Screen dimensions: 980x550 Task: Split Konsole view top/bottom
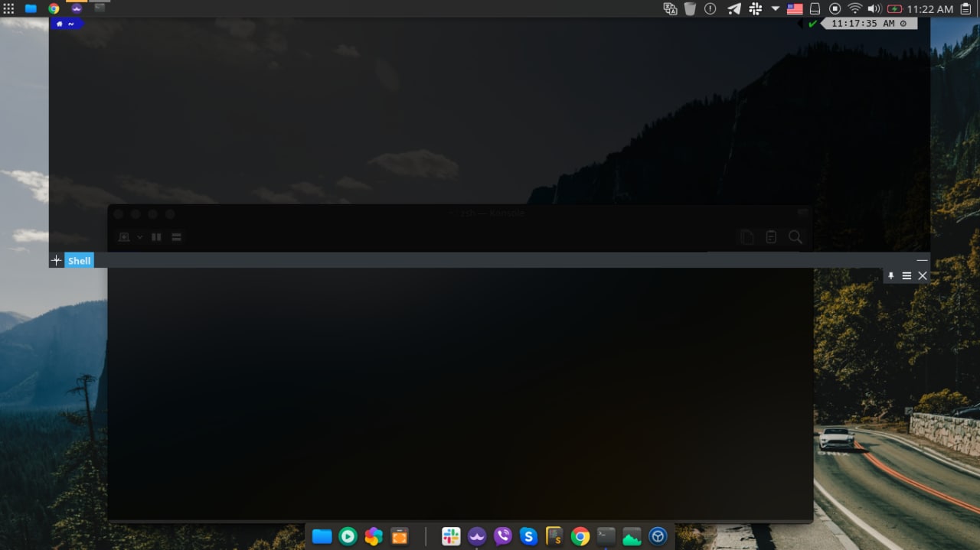[x=176, y=237]
